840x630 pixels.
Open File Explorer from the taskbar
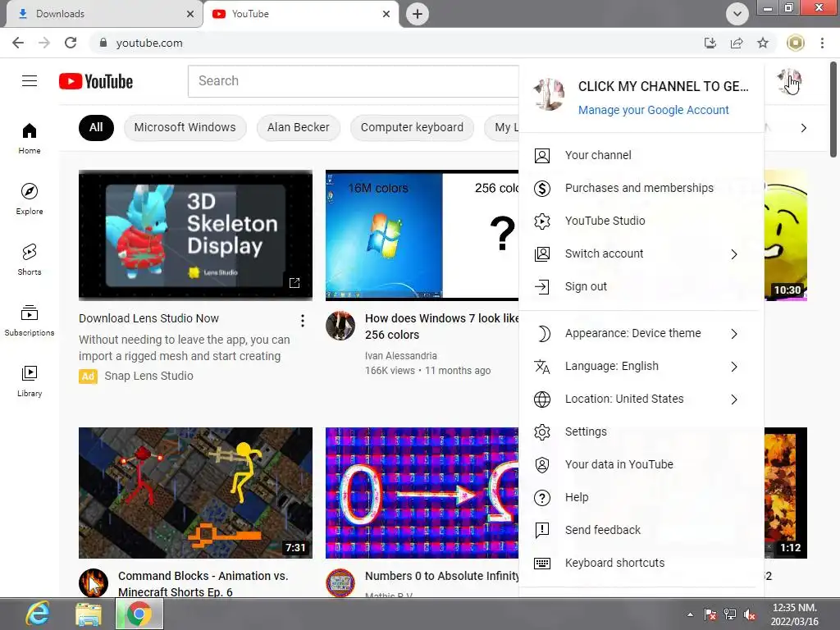(x=89, y=614)
